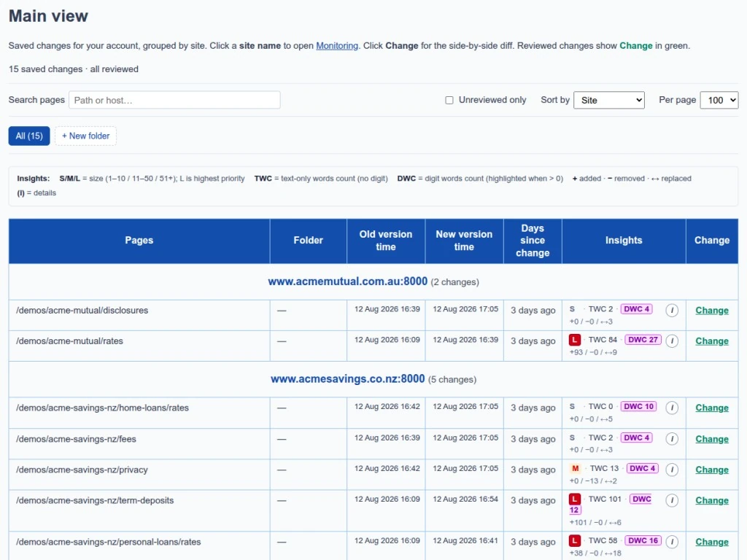Image resolution: width=747 pixels, height=560 pixels.
Task: Open details icon for acme-mutual/rates row
Action: pyautogui.click(x=672, y=341)
